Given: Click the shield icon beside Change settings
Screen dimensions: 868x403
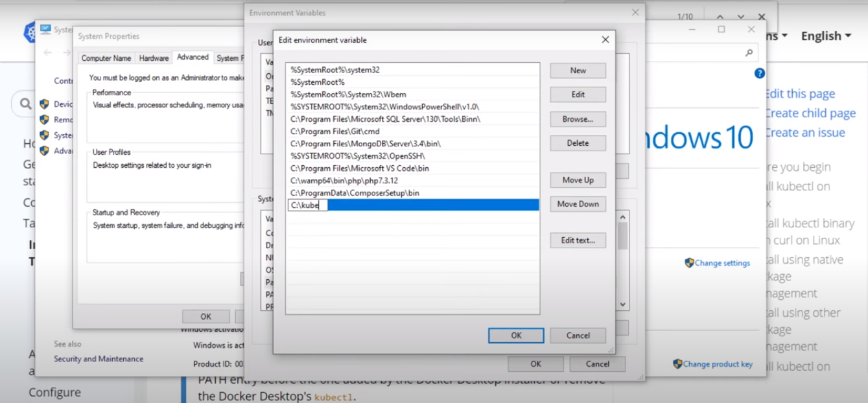Looking at the screenshot, I should (689, 263).
